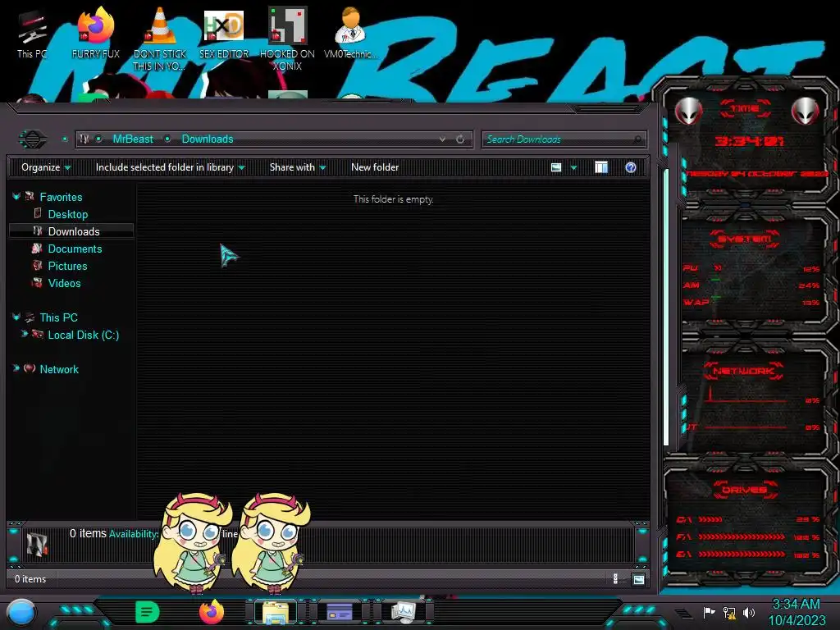Click the '0 items' status bar text
Image resolution: width=840 pixels, height=630 pixels.
click(x=30, y=579)
